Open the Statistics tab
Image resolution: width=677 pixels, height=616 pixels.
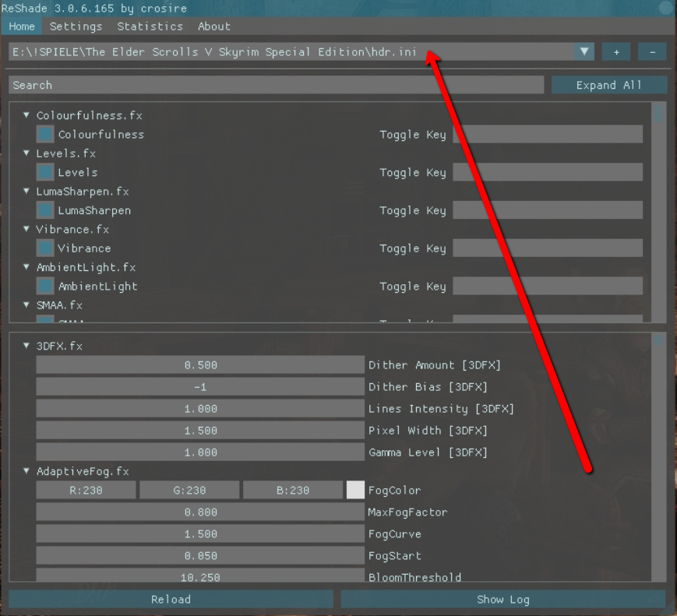click(150, 26)
